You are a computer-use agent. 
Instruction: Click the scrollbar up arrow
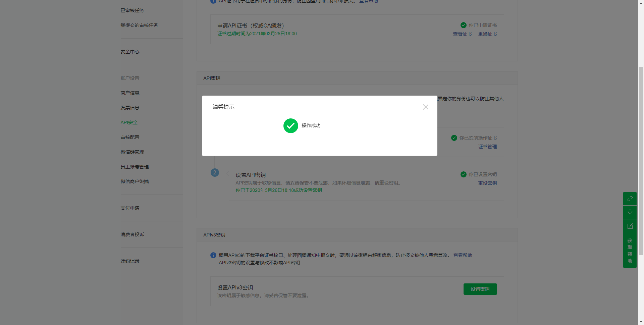pyautogui.click(x=641, y=3)
